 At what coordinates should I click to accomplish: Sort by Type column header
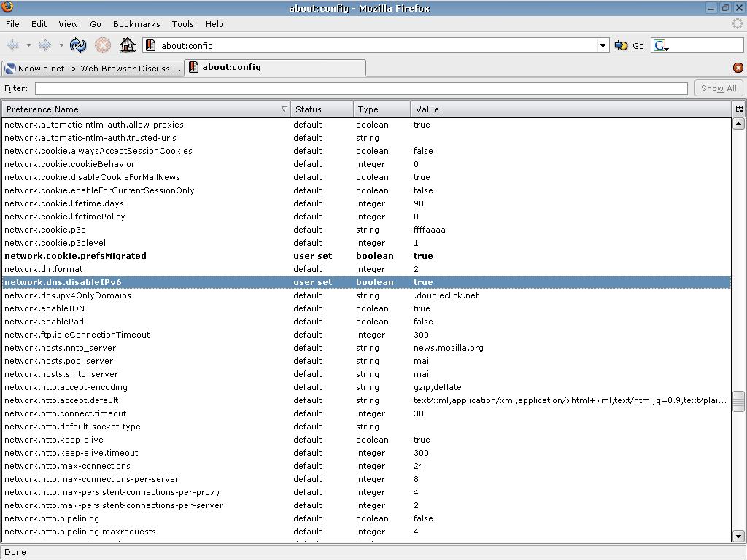[x=382, y=109]
